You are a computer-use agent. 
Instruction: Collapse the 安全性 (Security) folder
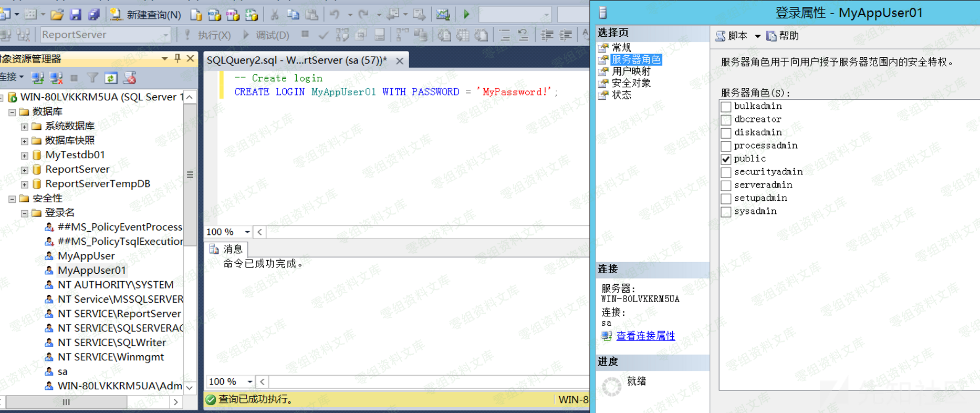(12, 199)
